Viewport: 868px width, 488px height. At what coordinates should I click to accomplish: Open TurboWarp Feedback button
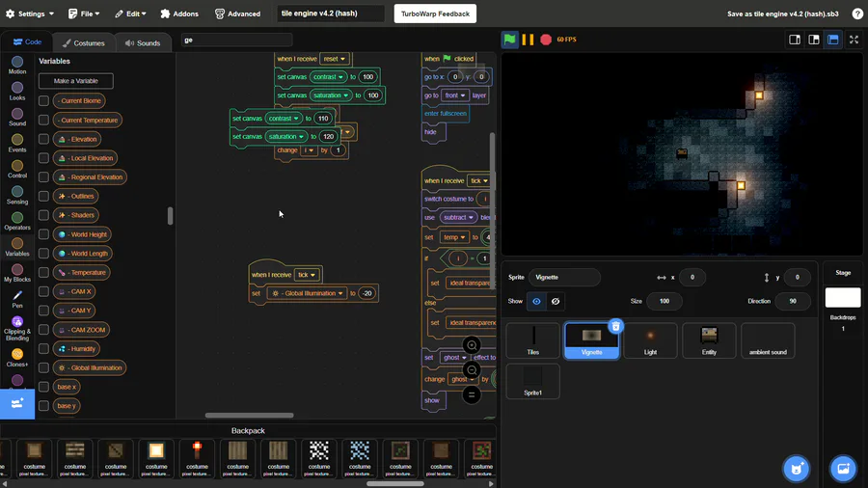click(435, 14)
